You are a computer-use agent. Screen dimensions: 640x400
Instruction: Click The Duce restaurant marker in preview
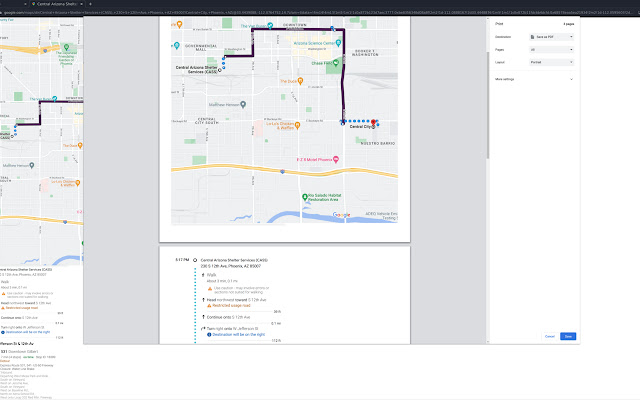[x=300, y=81]
